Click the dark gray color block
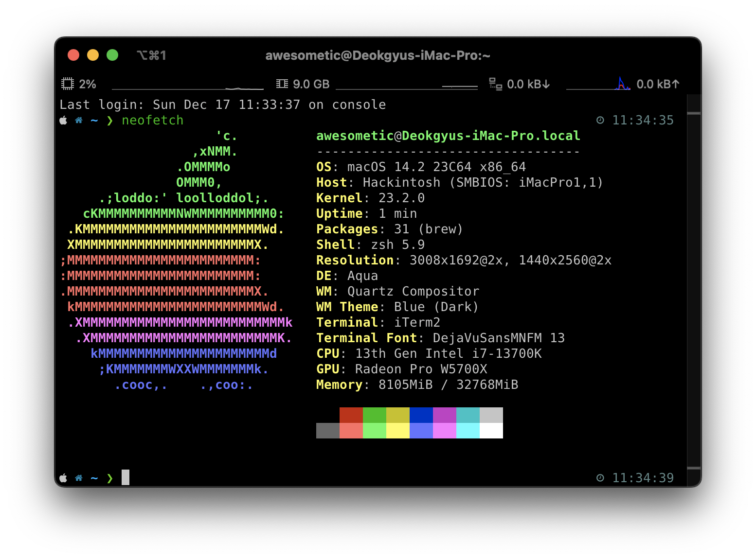The image size is (756, 559). 328,431
